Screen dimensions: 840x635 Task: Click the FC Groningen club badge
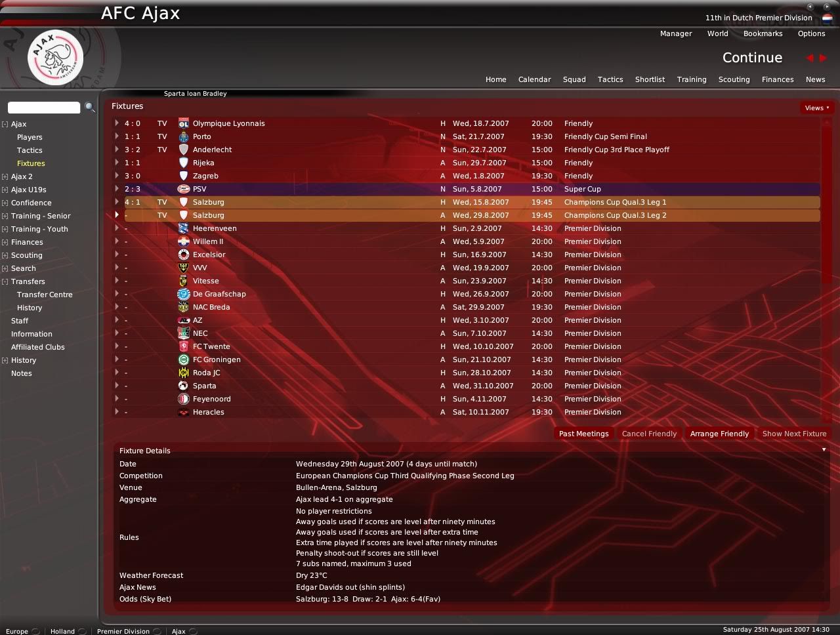click(184, 359)
